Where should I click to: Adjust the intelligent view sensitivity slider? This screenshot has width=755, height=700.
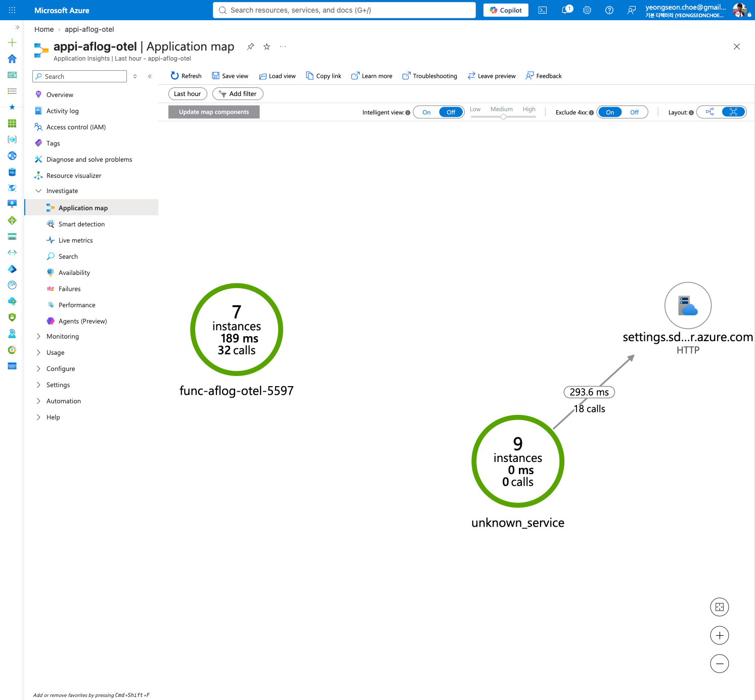pos(503,117)
